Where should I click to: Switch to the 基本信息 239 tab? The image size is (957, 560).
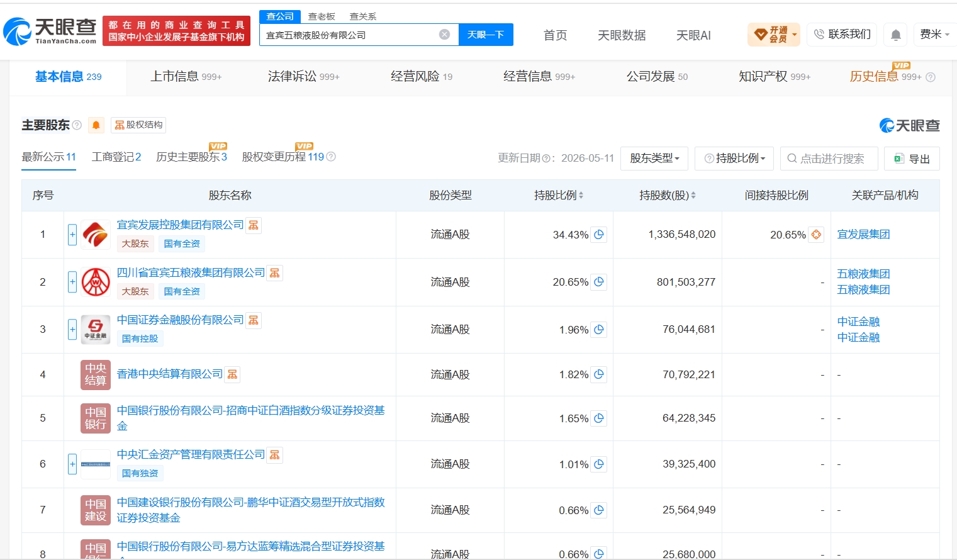click(x=68, y=77)
